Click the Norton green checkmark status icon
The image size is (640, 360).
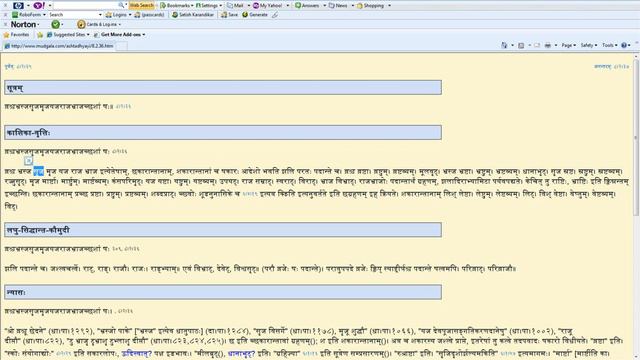click(56, 24)
